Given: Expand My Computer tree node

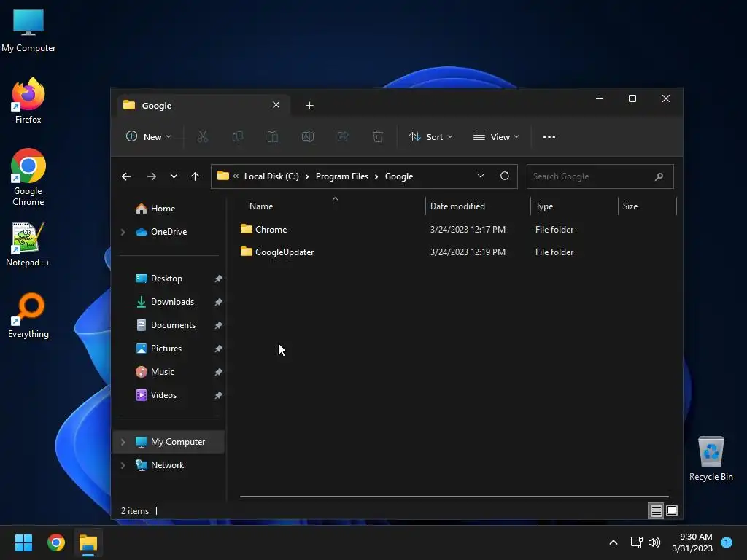Looking at the screenshot, I should 123,442.
